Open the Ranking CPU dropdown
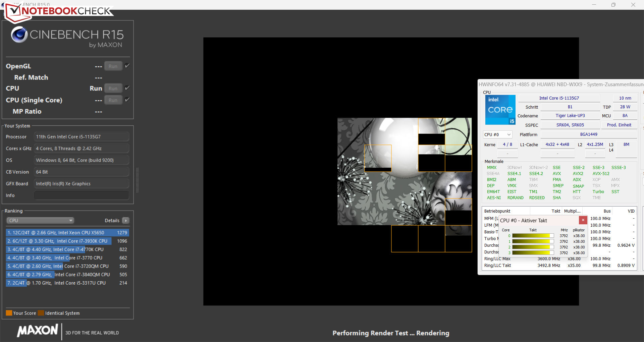The height and width of the screenshot is (342, 644). pyautogui.click(x=40, y=221)
